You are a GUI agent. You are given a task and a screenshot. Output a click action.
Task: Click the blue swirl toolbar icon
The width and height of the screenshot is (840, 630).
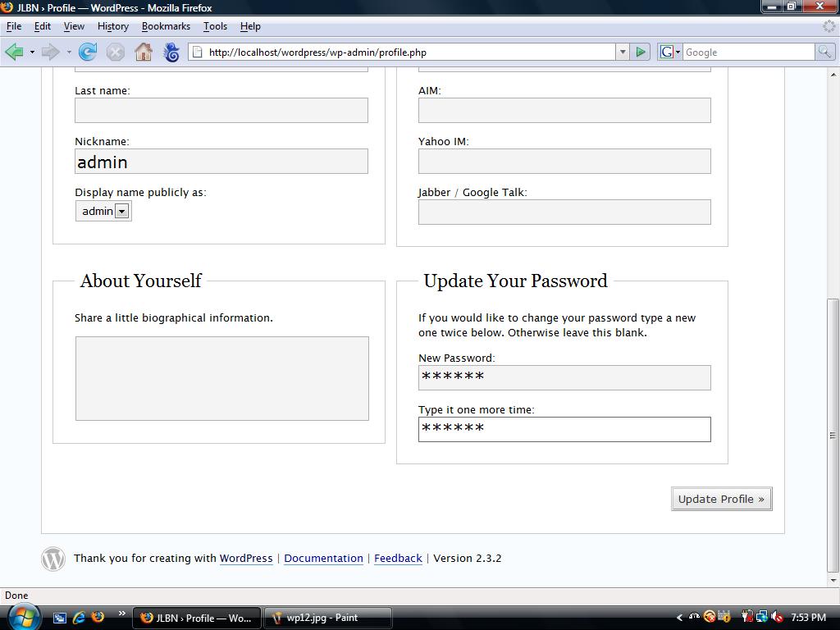pos(171,52)
